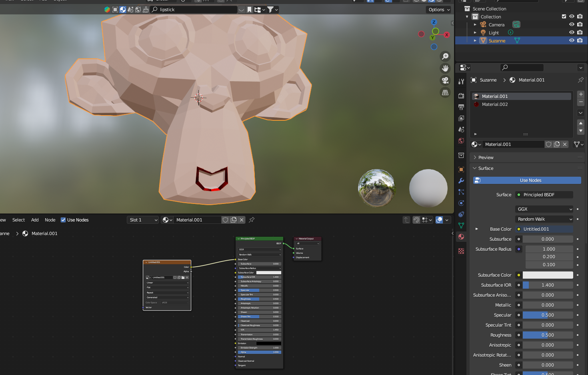Pin the node editor material
The width and height of the screenshot is (588, 375).
click(x=252, y=220)
